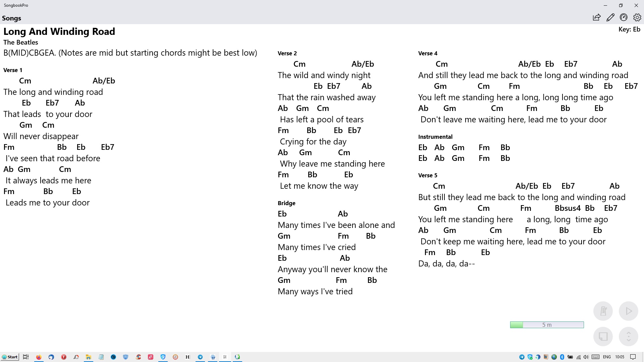Open the 10:05 clock in taskbar
The height and width of the screenshot is (362, 644).
[620, 357]
